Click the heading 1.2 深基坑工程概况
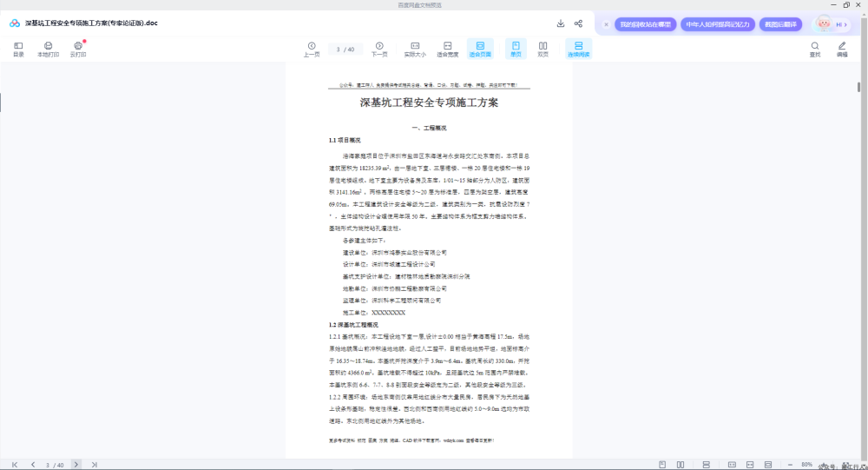Viewport: 868px width, 470px height. (353, 325)
